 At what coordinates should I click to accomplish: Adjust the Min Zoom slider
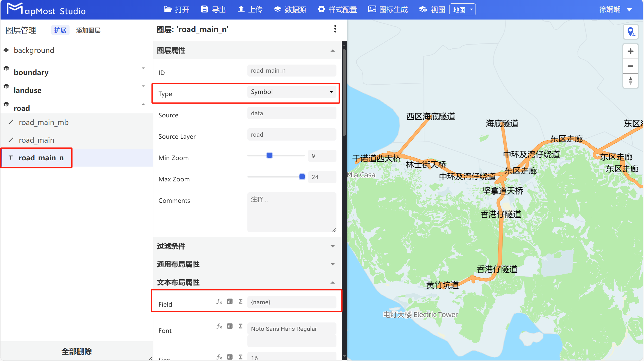click(269, 155)
